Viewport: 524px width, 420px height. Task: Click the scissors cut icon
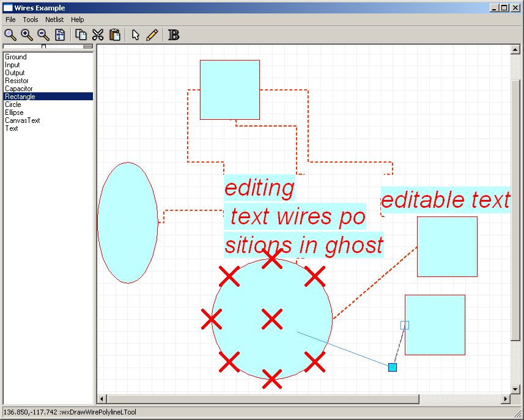click(98, 35)
